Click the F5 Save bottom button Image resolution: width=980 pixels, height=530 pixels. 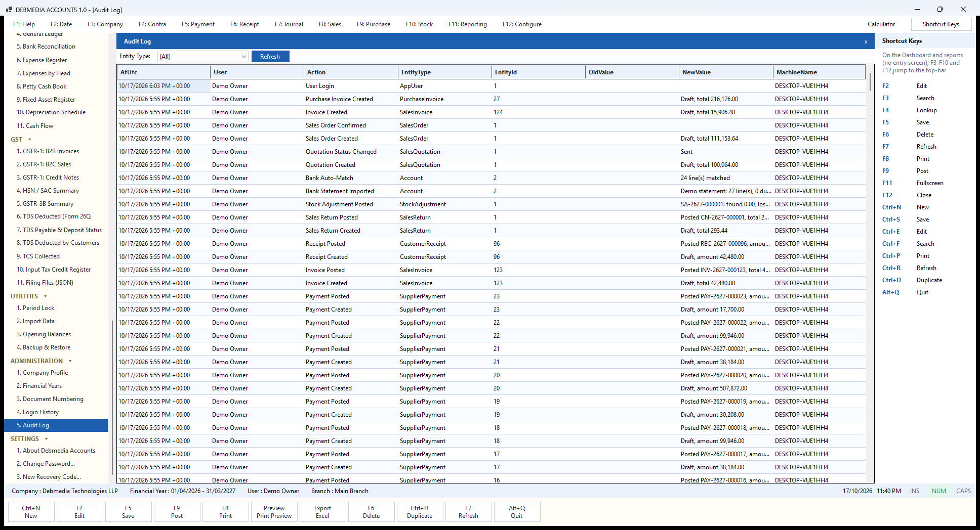[x=128, y=512]
